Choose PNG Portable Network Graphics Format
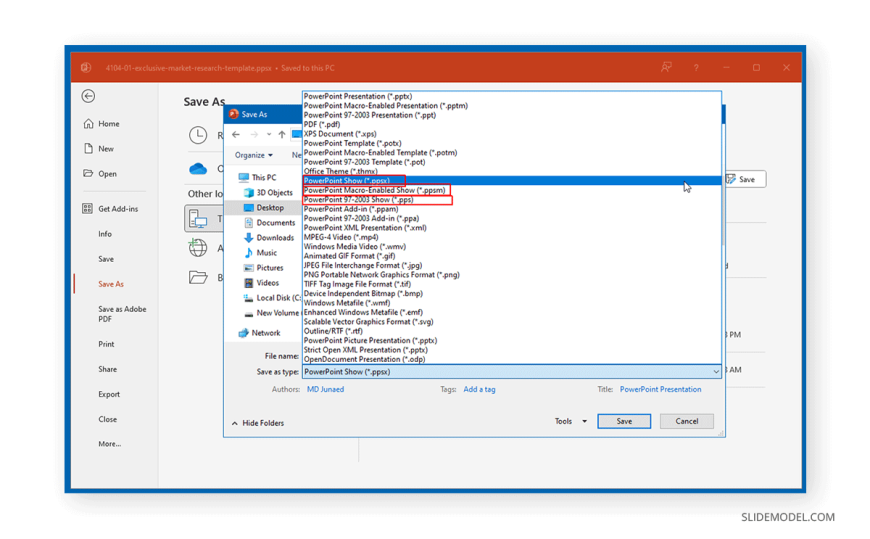 click(x=512, y=275)
